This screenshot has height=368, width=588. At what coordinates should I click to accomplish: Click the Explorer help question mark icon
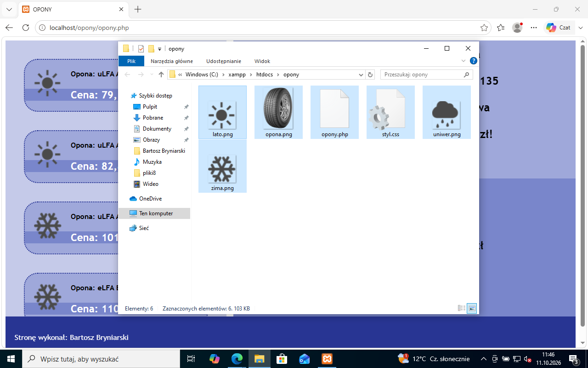point(474,61)
